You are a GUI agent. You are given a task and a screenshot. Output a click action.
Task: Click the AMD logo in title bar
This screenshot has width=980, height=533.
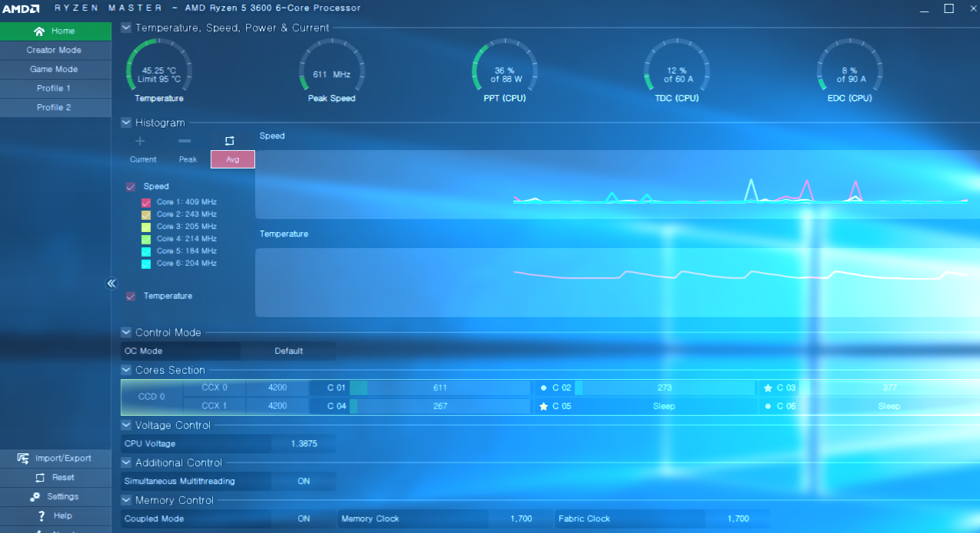pos(20,8)
